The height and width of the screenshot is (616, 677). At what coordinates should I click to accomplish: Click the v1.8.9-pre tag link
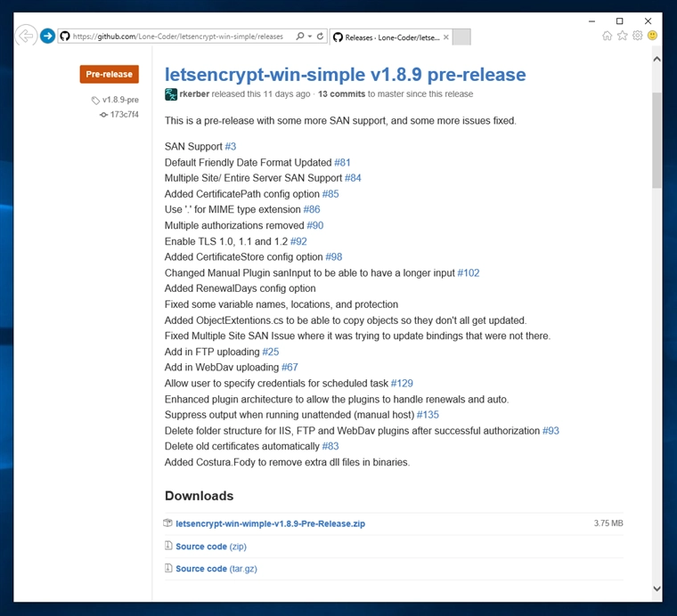click(120, 100)
